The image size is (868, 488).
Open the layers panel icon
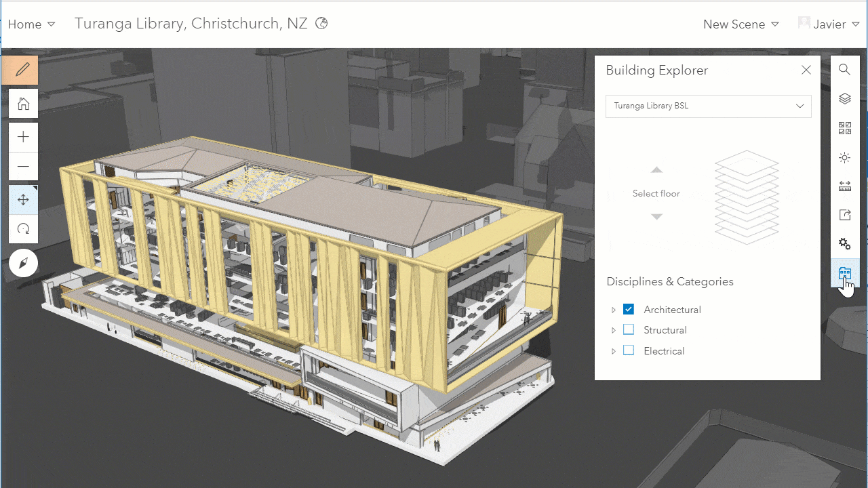pyautogui.click(x=844, y=99)
